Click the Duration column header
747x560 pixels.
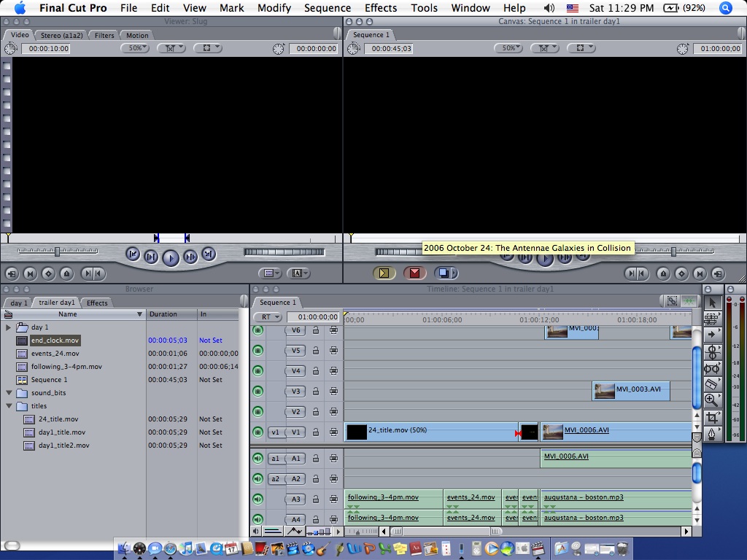tap(171, 314)
